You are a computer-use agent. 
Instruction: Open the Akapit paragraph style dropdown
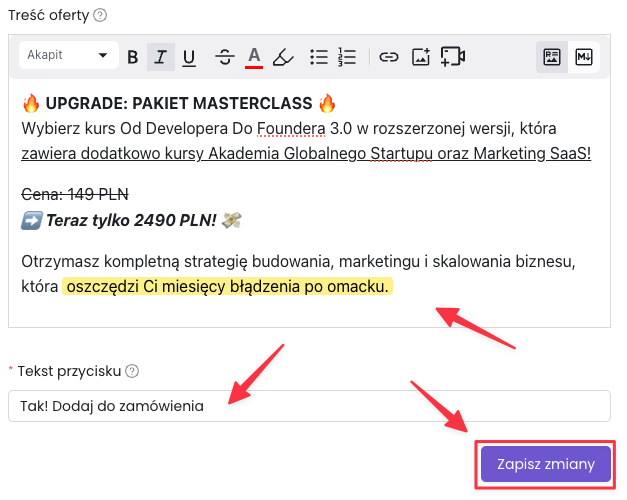(67, 56)
